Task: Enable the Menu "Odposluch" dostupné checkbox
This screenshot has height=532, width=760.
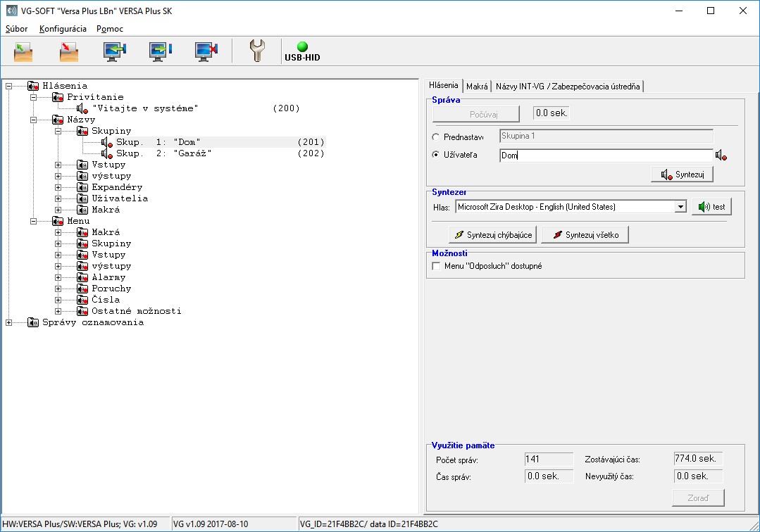Action: pyautogui.click(x=436, y=267)
